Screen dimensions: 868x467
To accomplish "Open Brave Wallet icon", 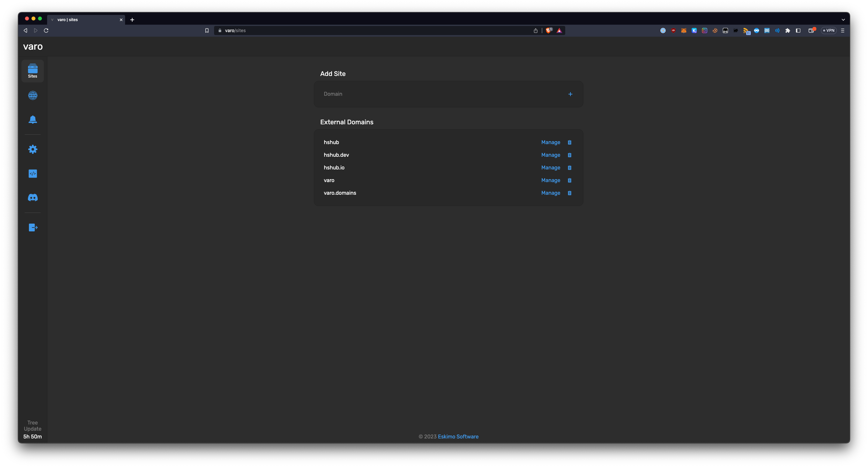I will tap(812, 30).
